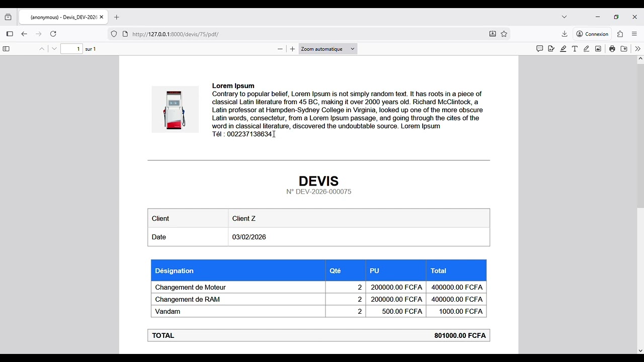The width and height of the screenshot is (644, 362).
Task: Click the 'Désignation' column header
Action: point(238,270)
